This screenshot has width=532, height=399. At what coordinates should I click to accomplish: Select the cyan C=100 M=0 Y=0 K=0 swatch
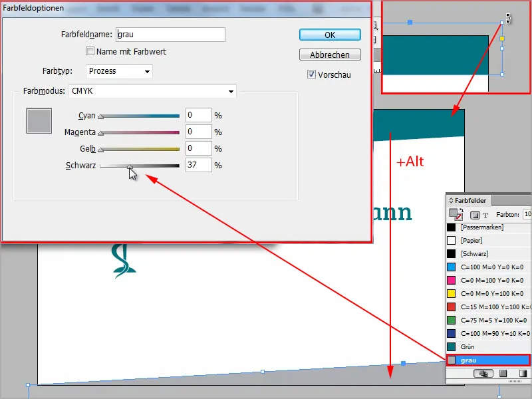click(489, 267)
